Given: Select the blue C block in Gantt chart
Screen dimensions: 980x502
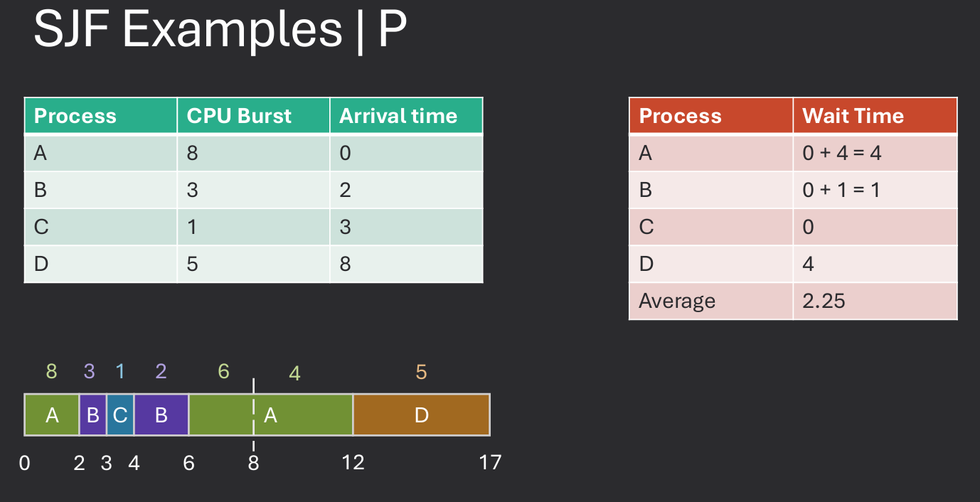Looking at the screenshot, I should (x=120, y=415).
